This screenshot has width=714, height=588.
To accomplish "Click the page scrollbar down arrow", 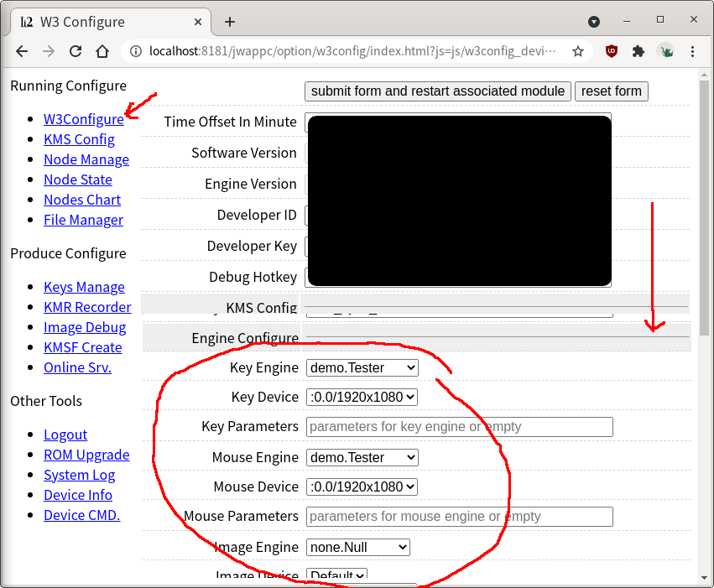I will (705, 579).
